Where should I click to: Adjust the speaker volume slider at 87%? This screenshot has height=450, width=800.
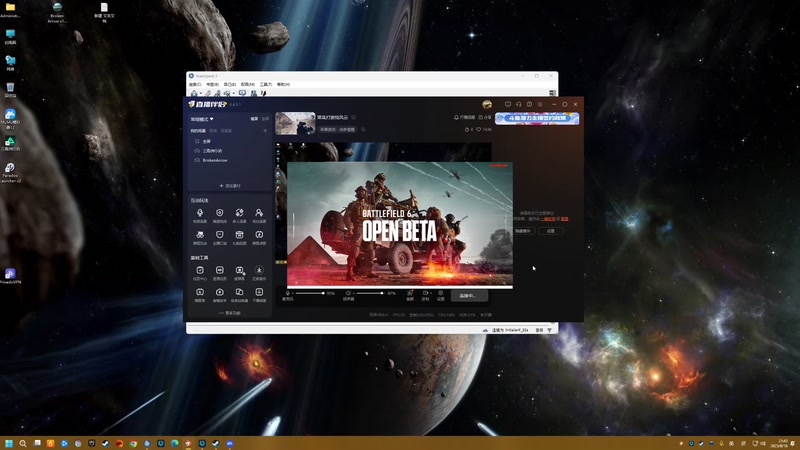(369, 293)
